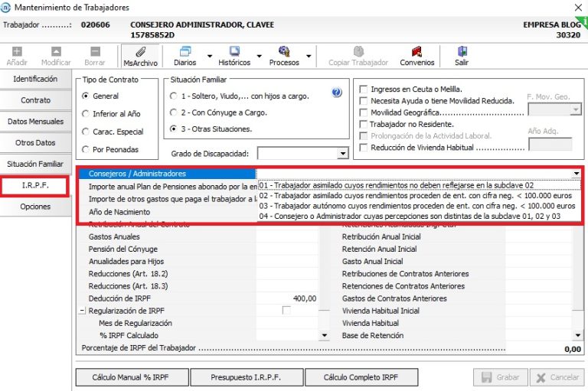Expand the Históricos dropdown arrow
The height and width of the screenshot is (391, 588).
259,56
